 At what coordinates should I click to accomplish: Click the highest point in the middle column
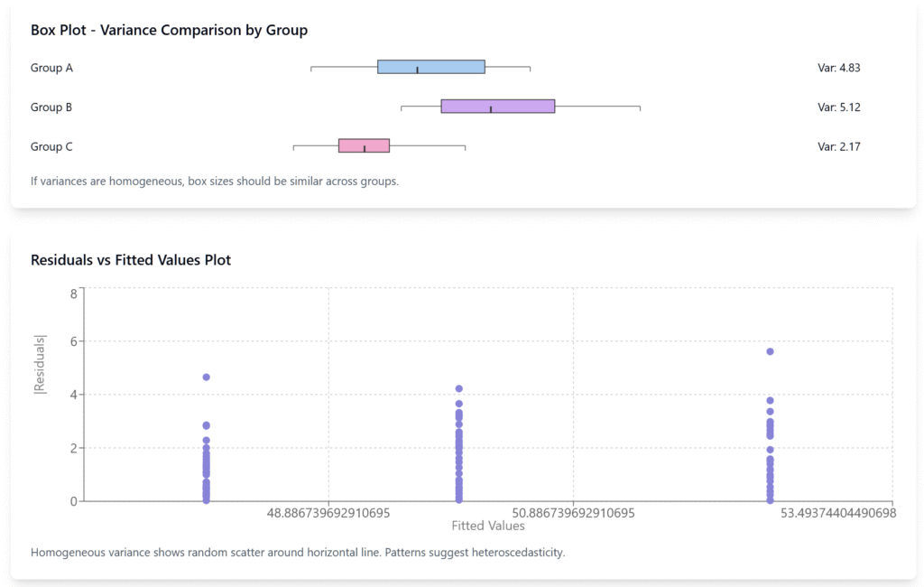tap(459, 388)
